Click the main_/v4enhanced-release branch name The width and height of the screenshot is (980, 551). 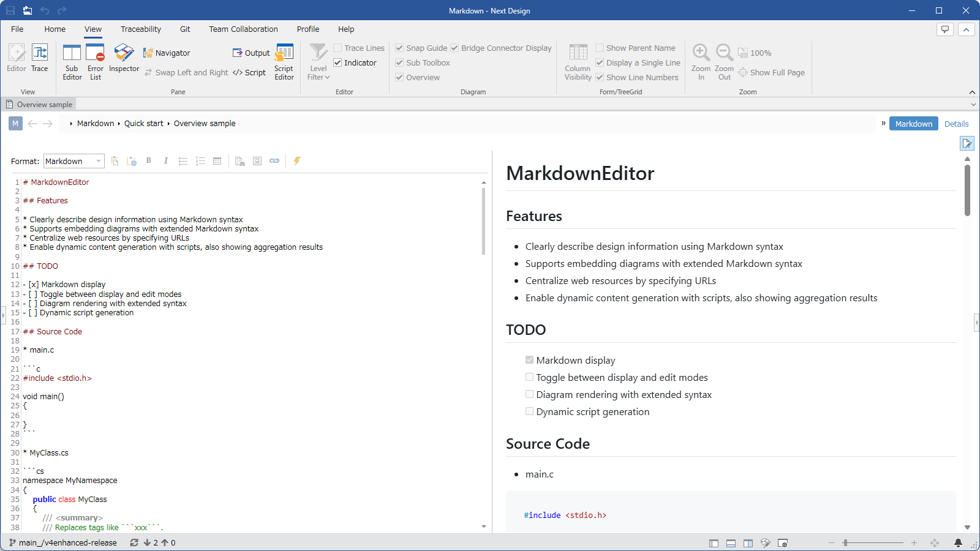(67, 543)
